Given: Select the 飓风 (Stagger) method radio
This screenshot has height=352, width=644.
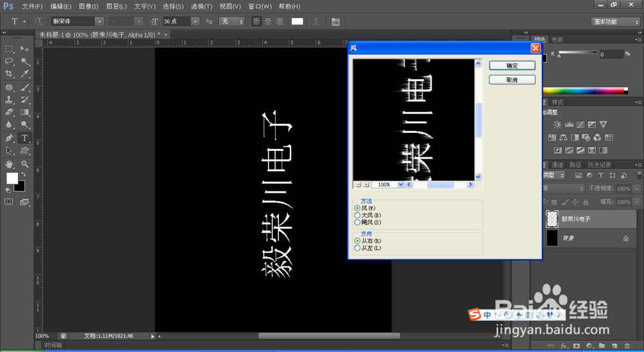Looking at the screenshot, I should [357, 222].
